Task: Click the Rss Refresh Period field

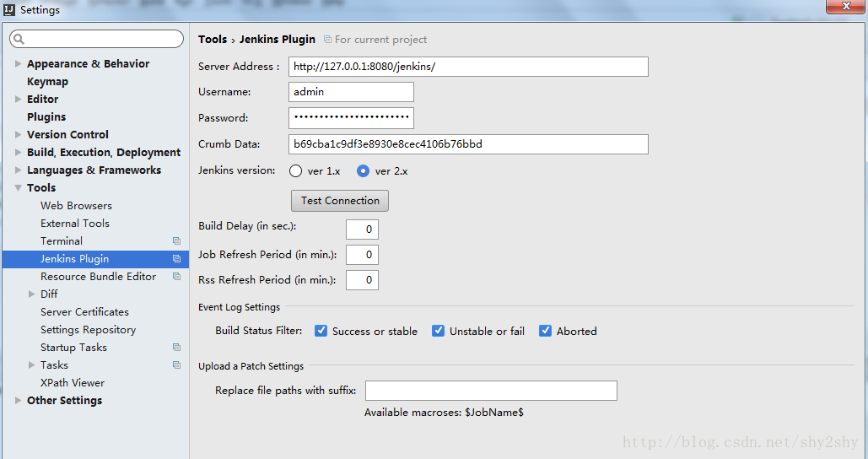Action: pyautogui.click(x=362, y=280)
